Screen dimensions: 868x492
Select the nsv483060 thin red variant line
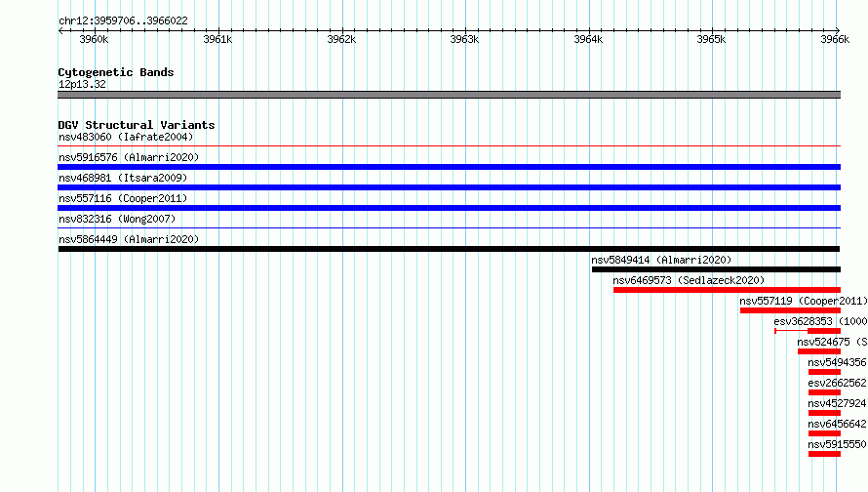point(449,145)
